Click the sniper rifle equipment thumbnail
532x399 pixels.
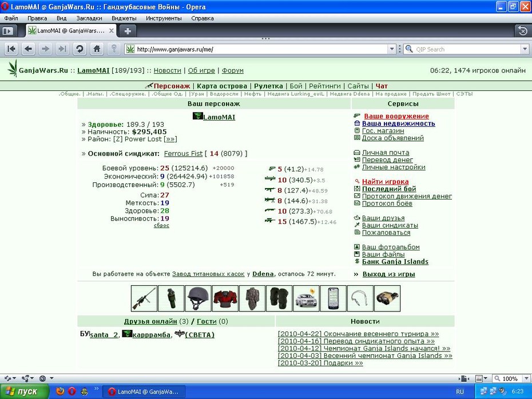click(144, 298)
